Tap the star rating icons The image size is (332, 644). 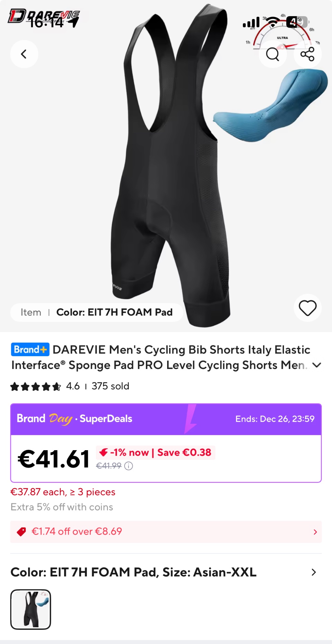pos(35,386)
